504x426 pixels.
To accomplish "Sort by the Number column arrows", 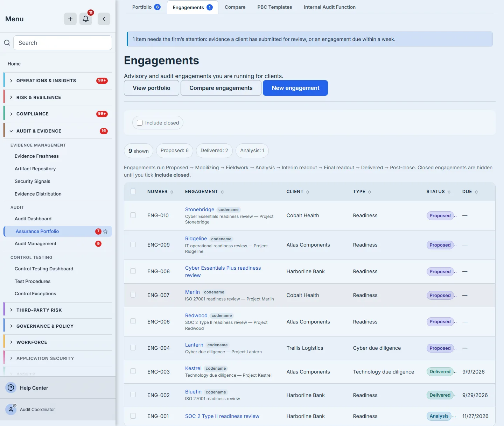I will pyautogui.click(x=172, y=192).
